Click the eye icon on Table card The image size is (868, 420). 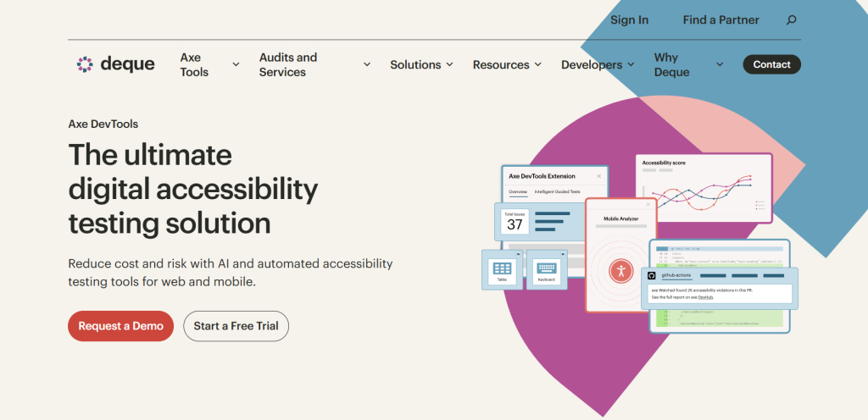point(518,254)
